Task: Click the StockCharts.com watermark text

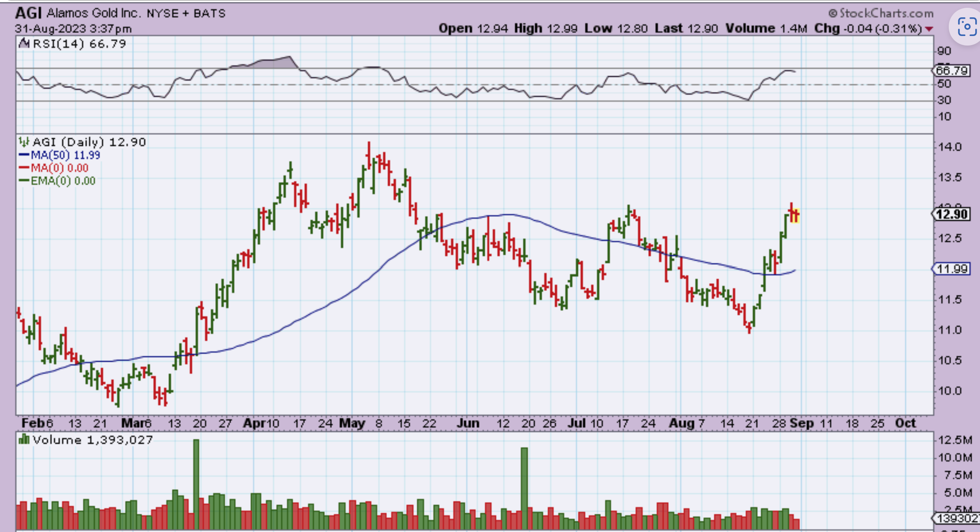Action: pyautogui.click(x=886, y=13)
